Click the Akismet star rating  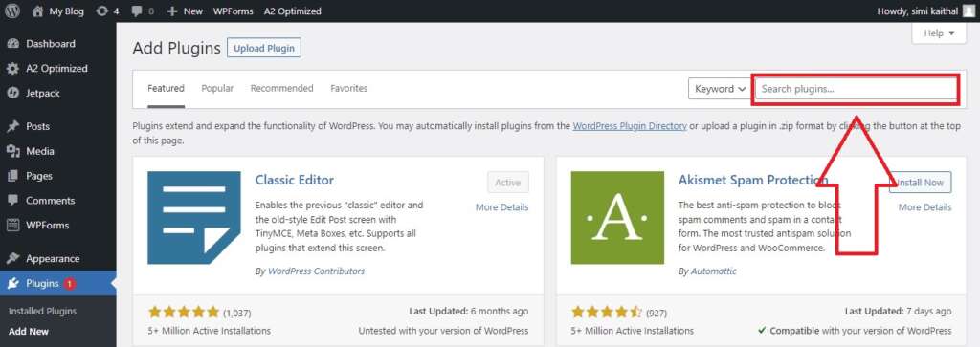[x=607, y=312]
